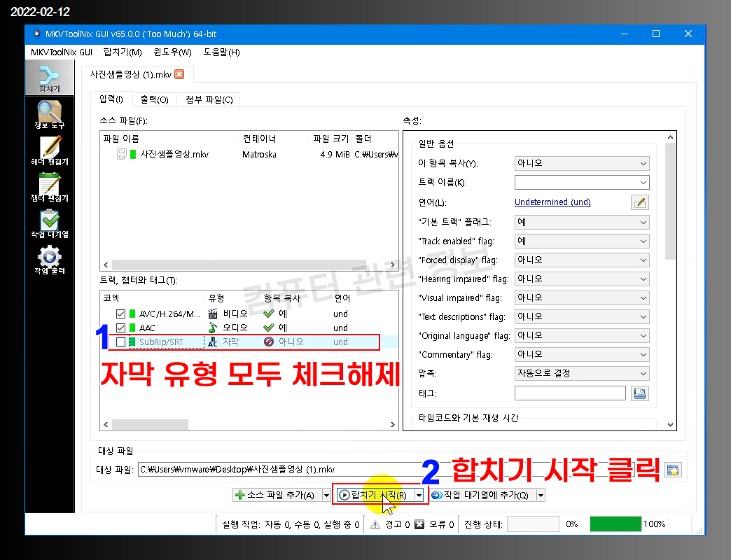Expand the arrow next to 작업 대기열에 추가
This screenshot has height=560, width=731.
tap(541, 495)
